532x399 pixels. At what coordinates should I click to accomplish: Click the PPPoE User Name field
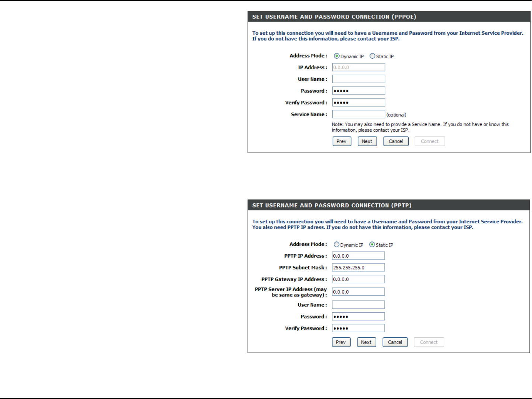[358, 79]
